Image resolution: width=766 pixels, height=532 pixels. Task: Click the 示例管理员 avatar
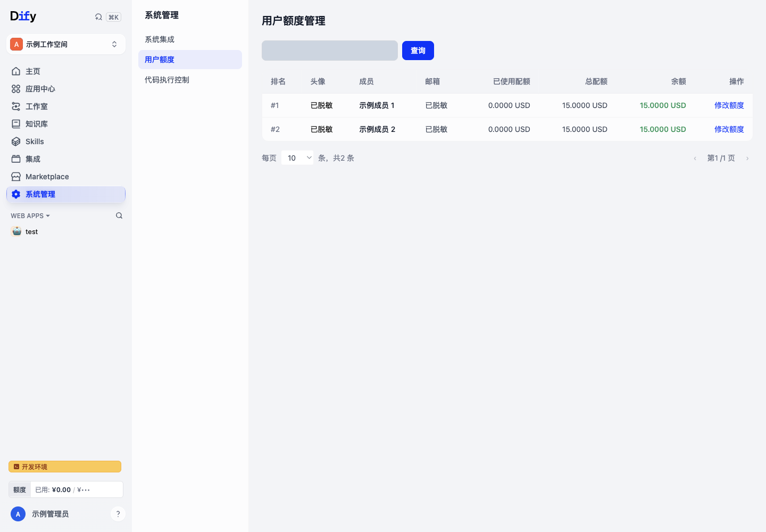[18, 514]
